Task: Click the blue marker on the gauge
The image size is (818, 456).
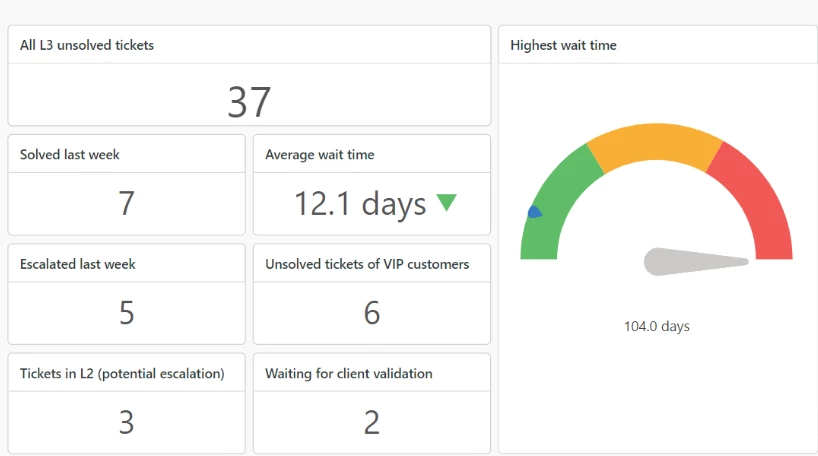Action: tap(535, 212)
